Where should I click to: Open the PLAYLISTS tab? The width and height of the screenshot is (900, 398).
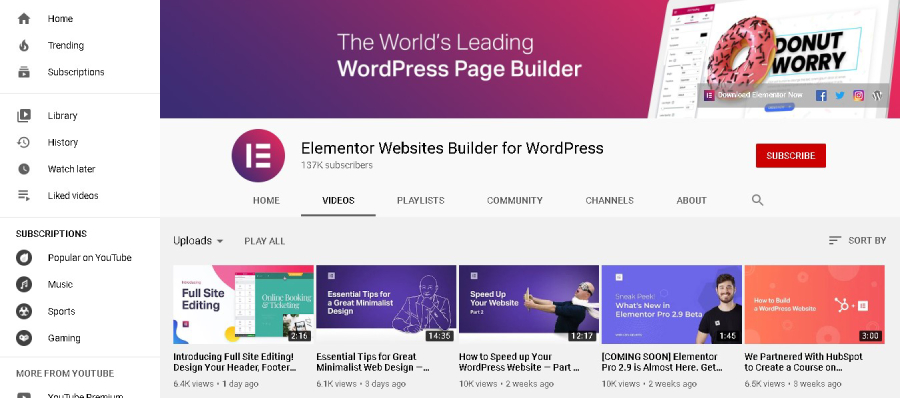421,200
